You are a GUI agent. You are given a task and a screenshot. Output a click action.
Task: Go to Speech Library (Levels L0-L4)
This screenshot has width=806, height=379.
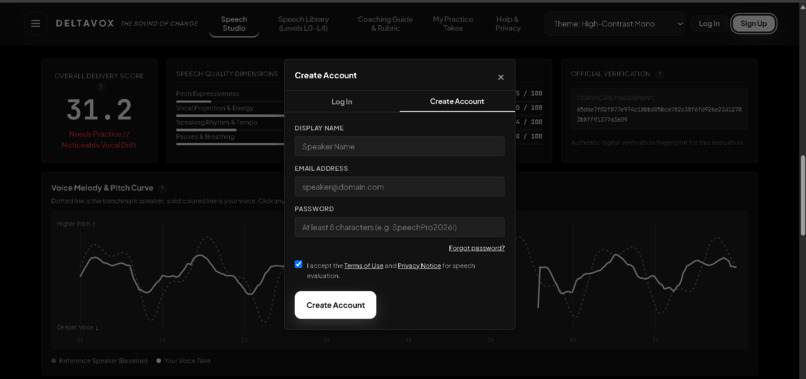tap(303, 24)
